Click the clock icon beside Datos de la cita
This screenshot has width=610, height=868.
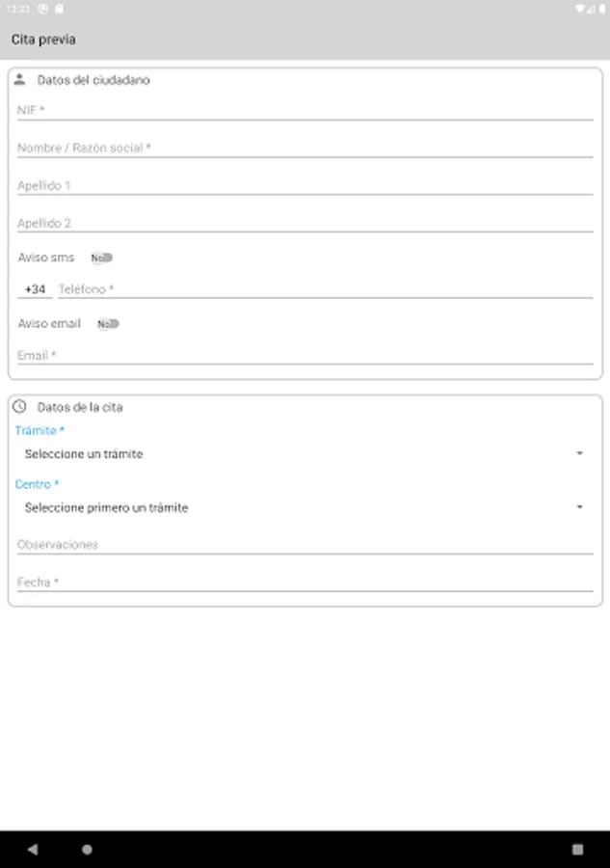click(x=19, y=407)
